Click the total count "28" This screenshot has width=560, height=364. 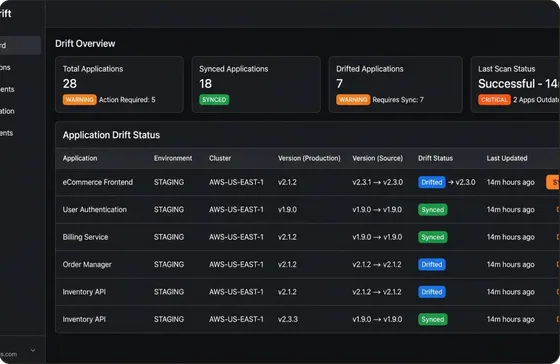click(x=70, y=84)
